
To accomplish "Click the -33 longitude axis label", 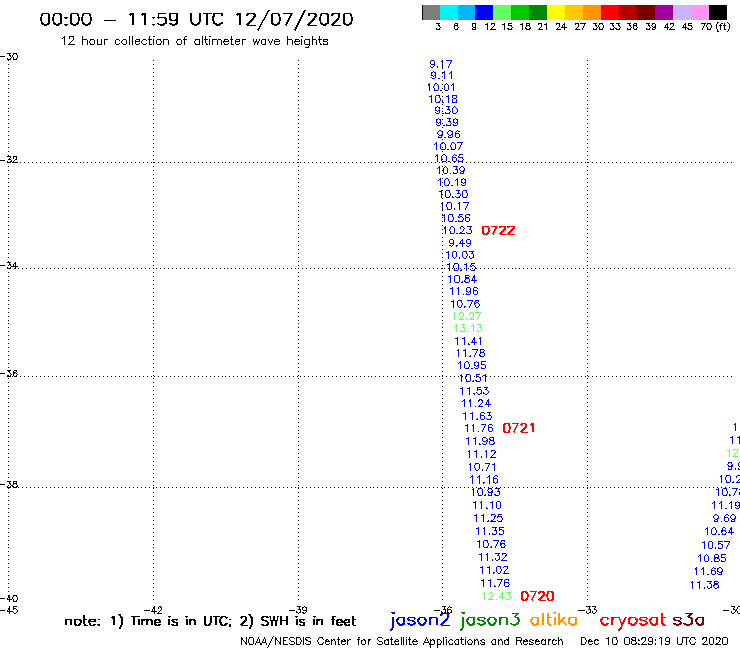I will pos(587,610).
